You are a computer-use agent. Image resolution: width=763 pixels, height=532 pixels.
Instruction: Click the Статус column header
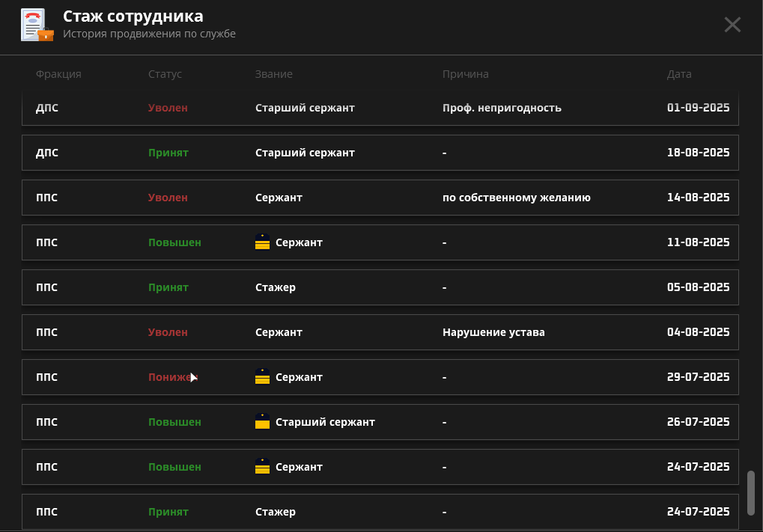coord(165,74)
